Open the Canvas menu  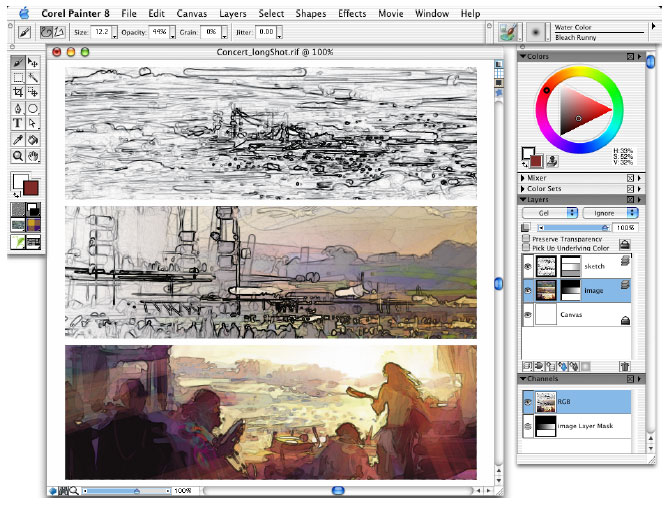[192, 14]
